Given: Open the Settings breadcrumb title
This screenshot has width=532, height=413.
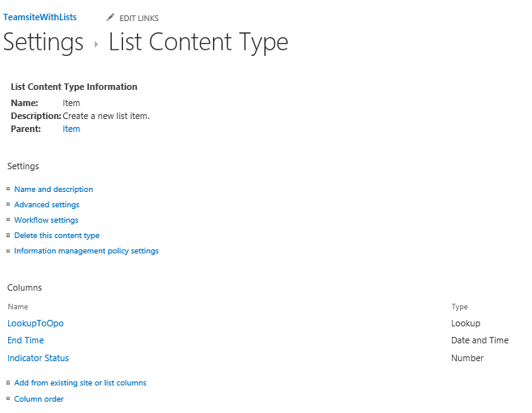Looking at the screenshot, I should click(x=43, y=42).
